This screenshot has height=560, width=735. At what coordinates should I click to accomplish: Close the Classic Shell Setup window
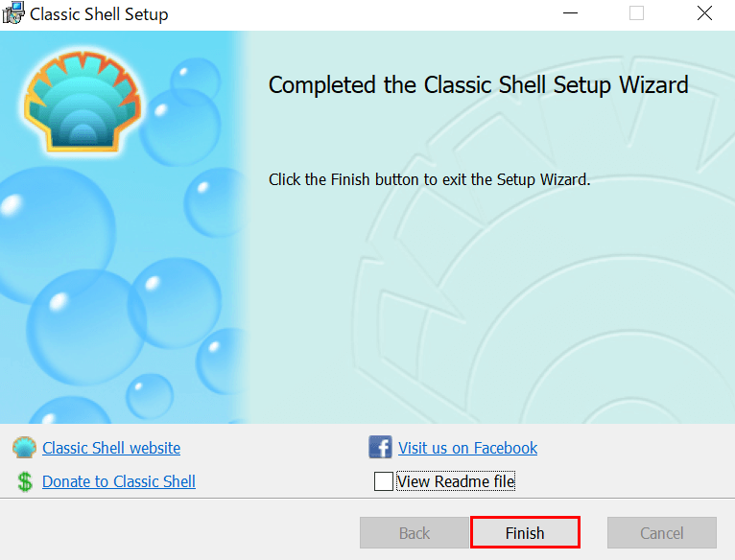704,13
